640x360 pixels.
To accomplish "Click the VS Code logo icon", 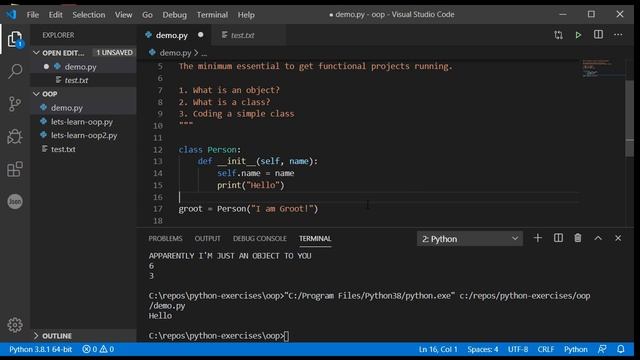I will click(11, 15).
